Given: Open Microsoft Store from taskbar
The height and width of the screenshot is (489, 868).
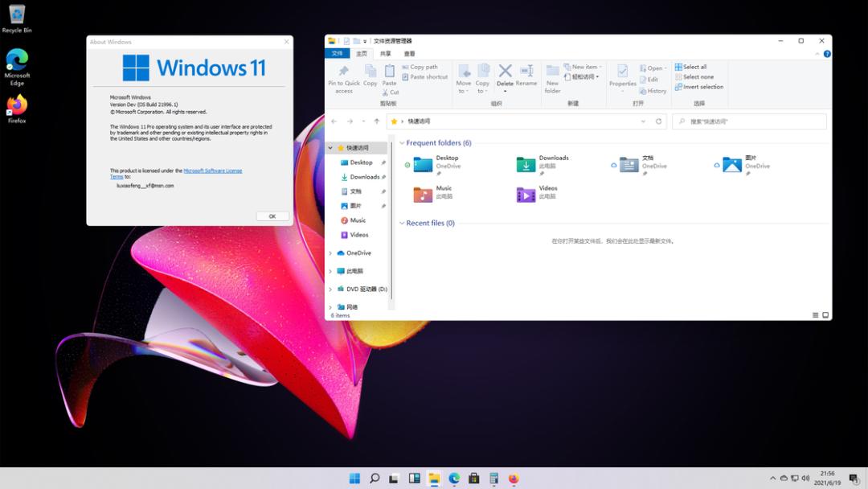Looking at the screenshot, I should [x=474, y=479].
